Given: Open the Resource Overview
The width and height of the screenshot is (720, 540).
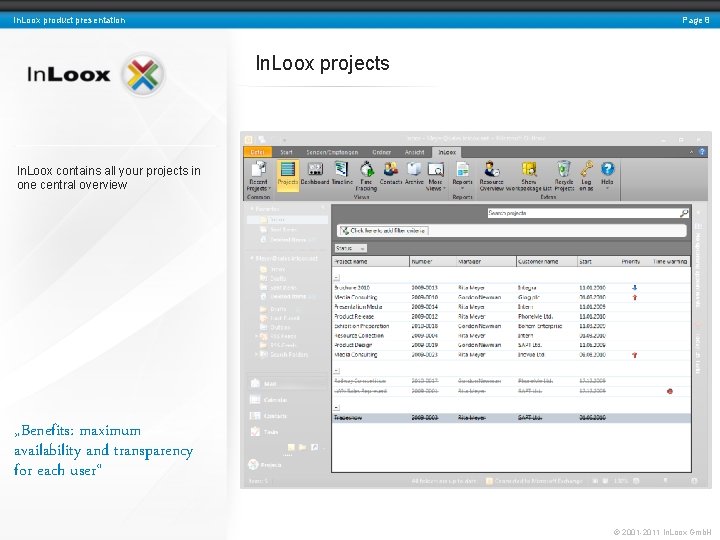Looking at the screenshot, I should pyautogui.click(x=492, y=176).
